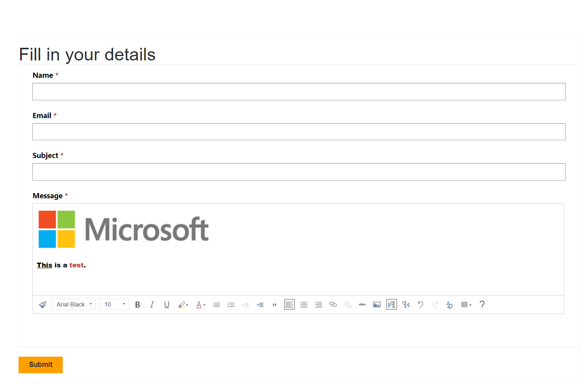The image size is (588, 391).
Task: Undo the last editor change
Action: (x=421, y=304)
